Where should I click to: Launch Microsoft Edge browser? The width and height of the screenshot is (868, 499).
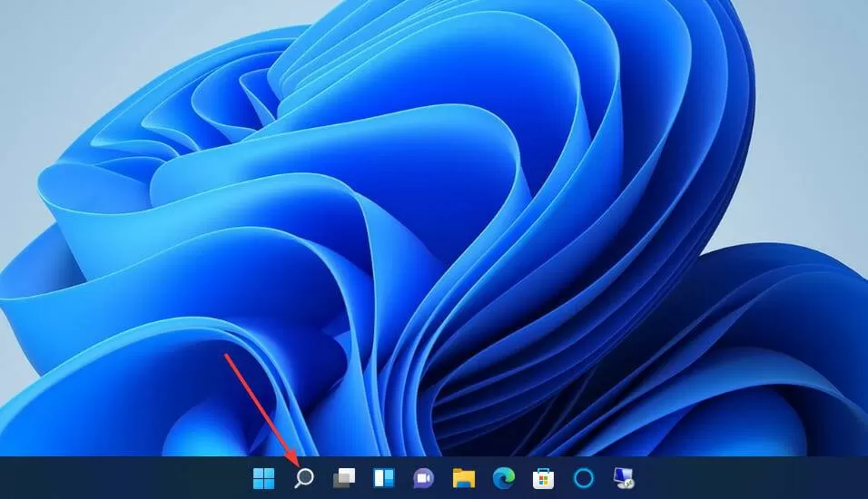[x=504, y=478]
